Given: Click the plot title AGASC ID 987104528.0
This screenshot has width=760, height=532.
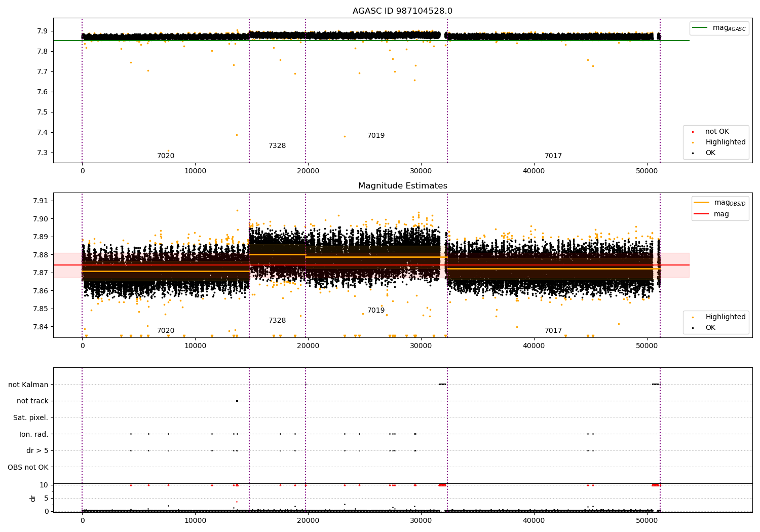Looking at the screenshot, I should [402, 11].
